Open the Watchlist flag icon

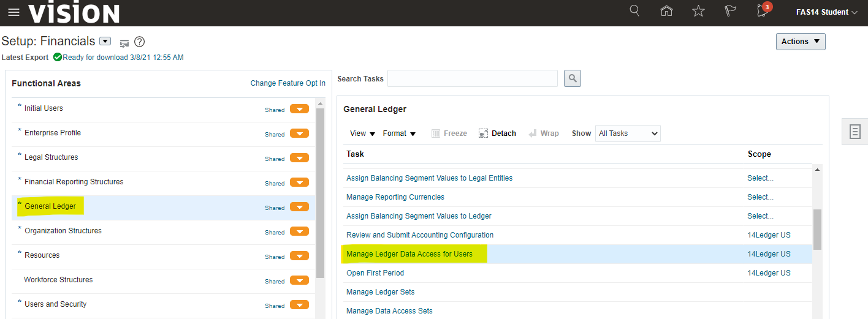(x=730, y=11)
